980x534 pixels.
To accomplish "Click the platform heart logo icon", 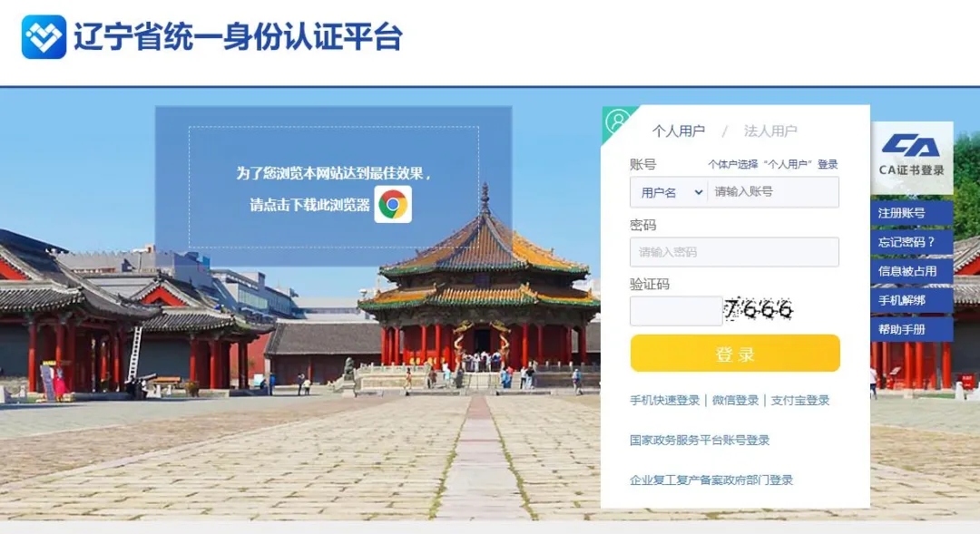I will (44, 37).
